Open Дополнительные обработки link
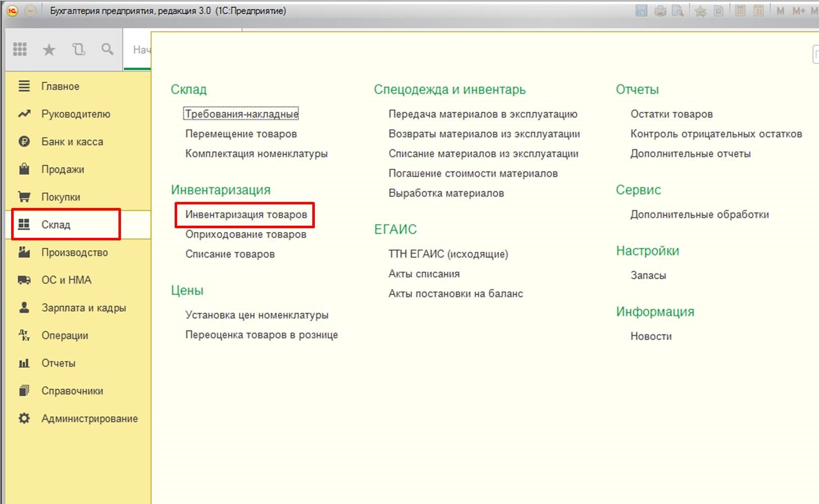 point(699,214)
